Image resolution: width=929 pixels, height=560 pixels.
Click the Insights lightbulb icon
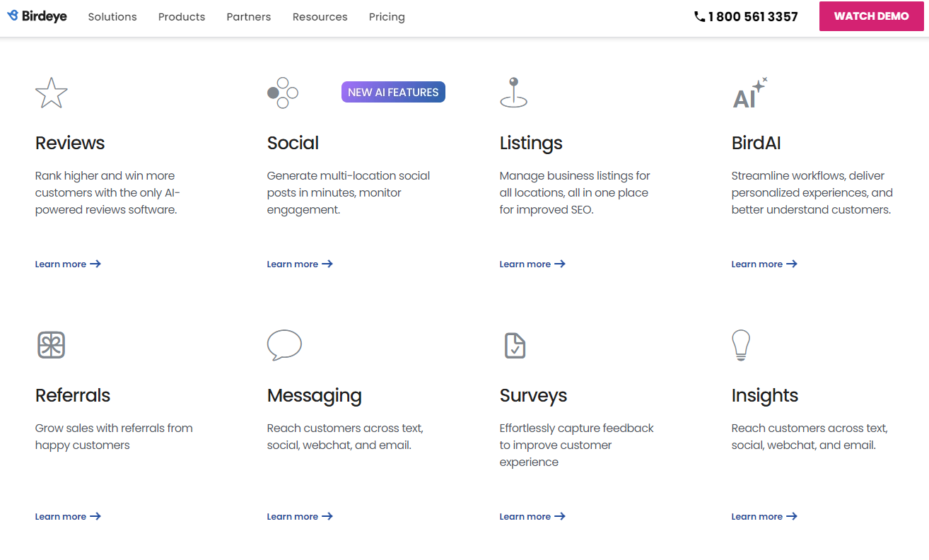740,345
